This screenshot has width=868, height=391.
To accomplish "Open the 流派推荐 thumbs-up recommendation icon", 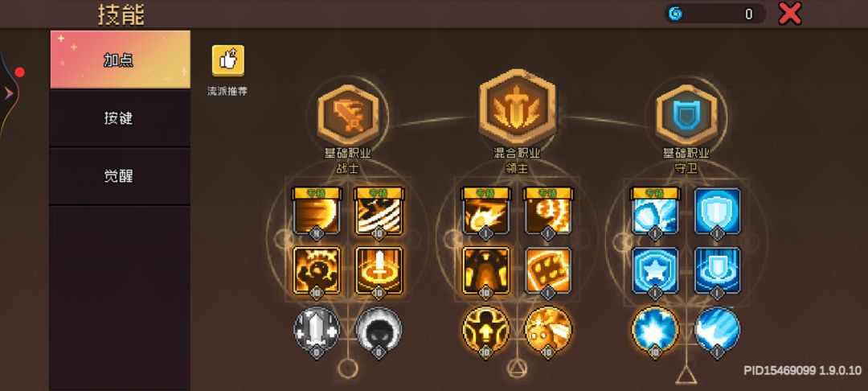I will tap(227, 60).
